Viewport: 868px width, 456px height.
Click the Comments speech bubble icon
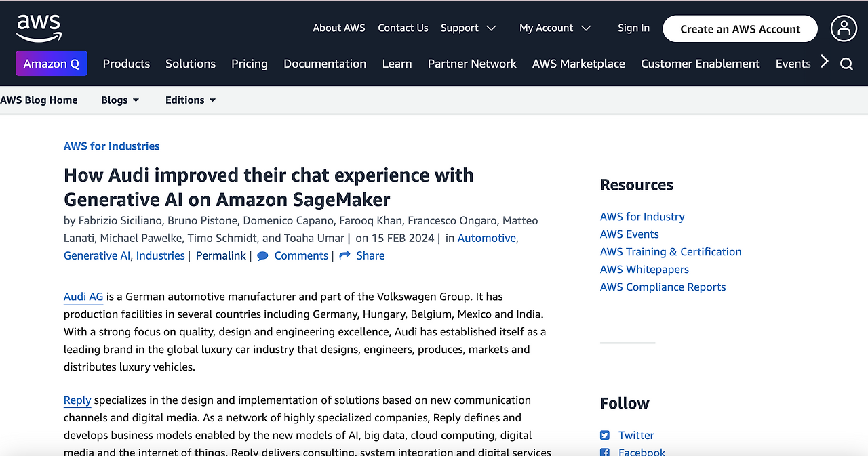[x=262, y=255]
